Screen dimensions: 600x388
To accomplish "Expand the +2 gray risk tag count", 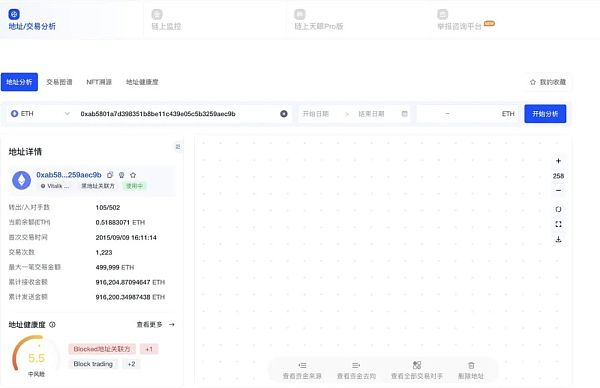I will 131,364.
